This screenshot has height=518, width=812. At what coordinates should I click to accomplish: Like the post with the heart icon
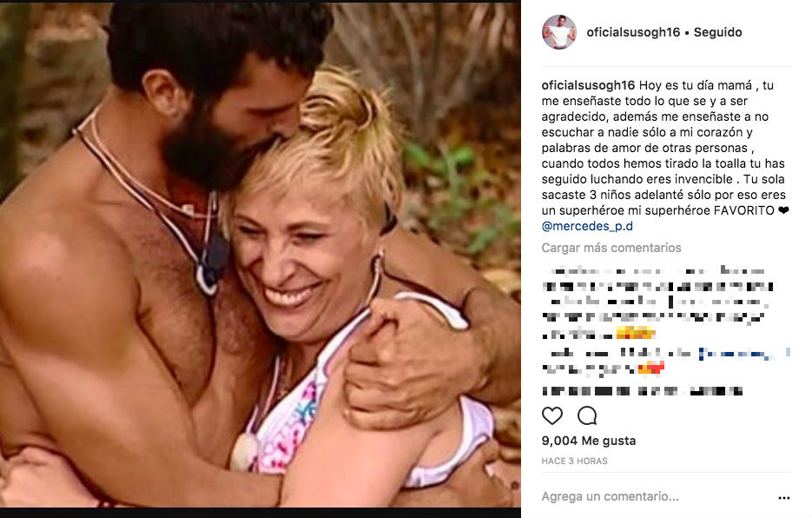[552, 415]
